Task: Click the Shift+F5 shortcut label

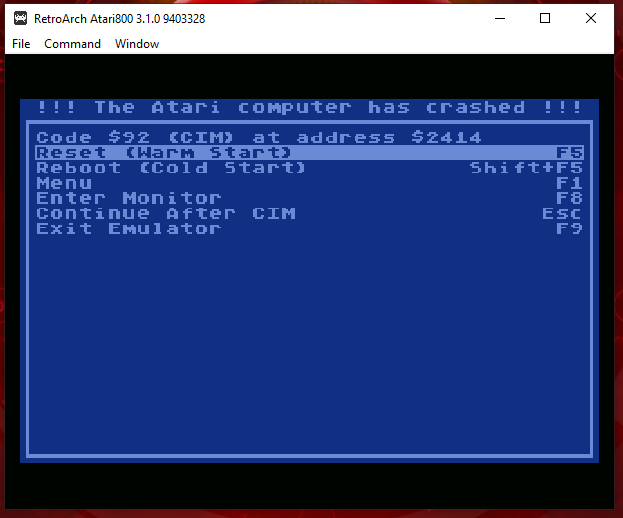Action: [x=526, y=168]
